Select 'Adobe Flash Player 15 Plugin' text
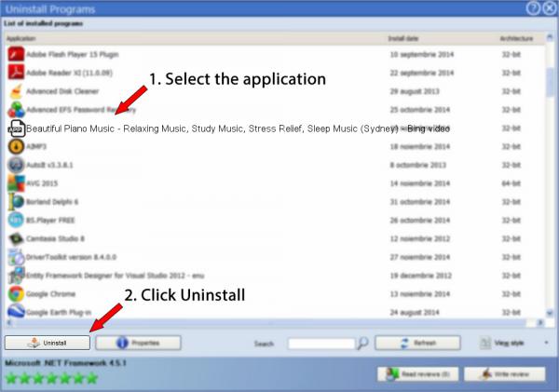Screen dimensions: 559x392 coord(73,54)
